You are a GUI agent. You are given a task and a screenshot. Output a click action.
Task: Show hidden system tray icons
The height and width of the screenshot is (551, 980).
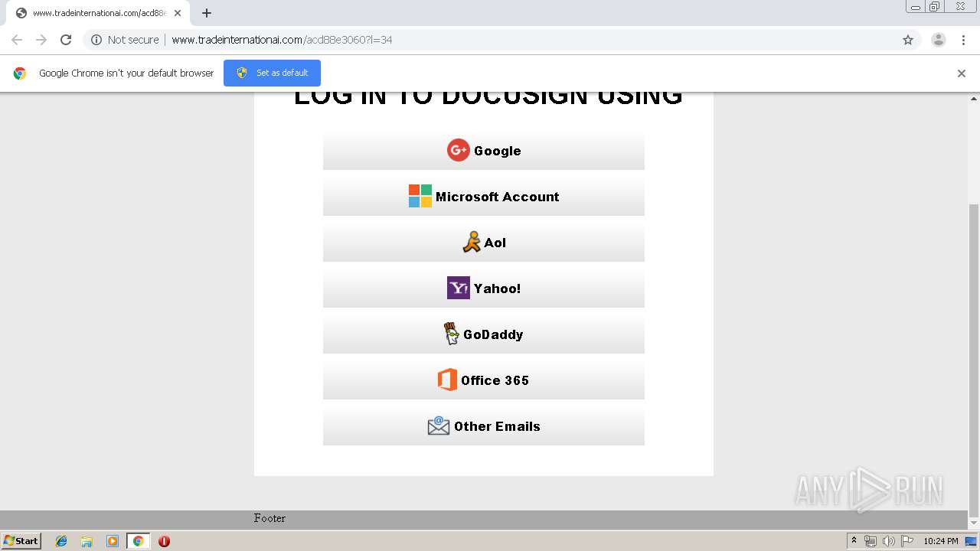point(854,541)
